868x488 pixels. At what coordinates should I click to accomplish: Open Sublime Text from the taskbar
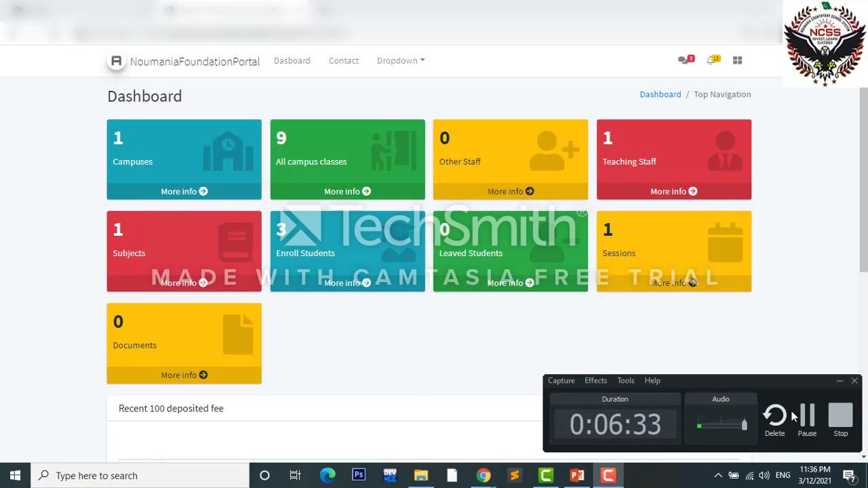click(x=515, y=476)
